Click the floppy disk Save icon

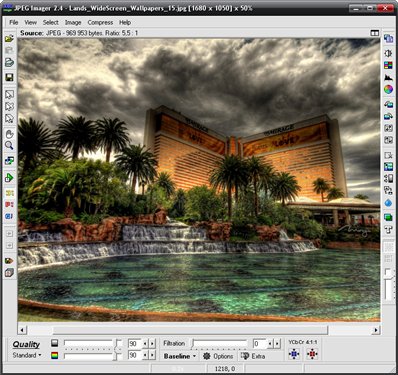9,77
